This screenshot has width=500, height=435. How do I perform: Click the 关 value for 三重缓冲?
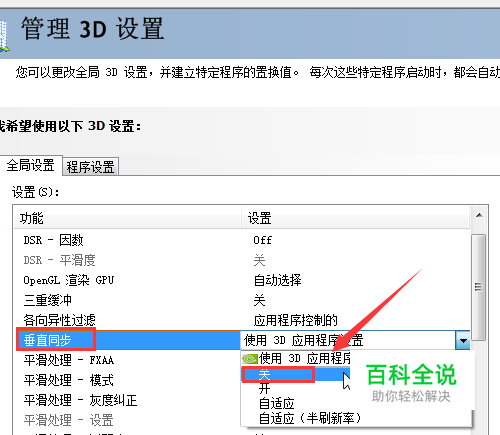click(x=259, y=300)
